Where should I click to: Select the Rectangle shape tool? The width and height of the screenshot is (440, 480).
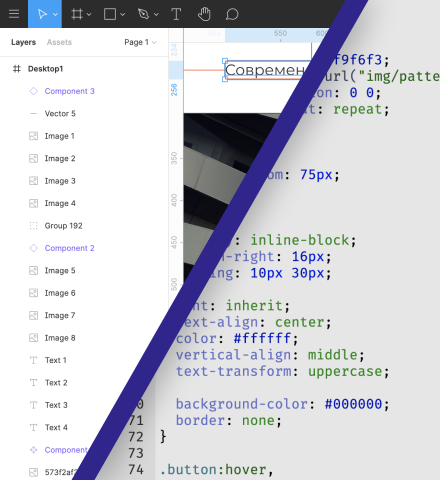110,14
